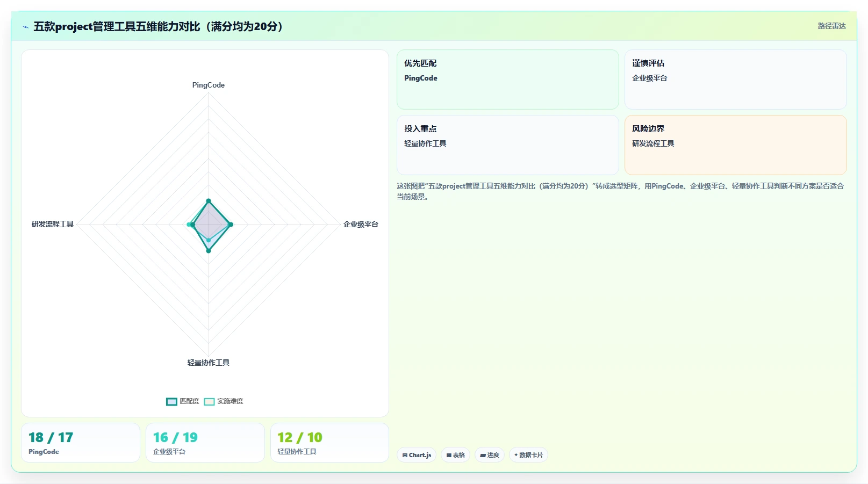
Task: Toggle the 实施难度 legend color box
Action: click(x=209, y=401)
